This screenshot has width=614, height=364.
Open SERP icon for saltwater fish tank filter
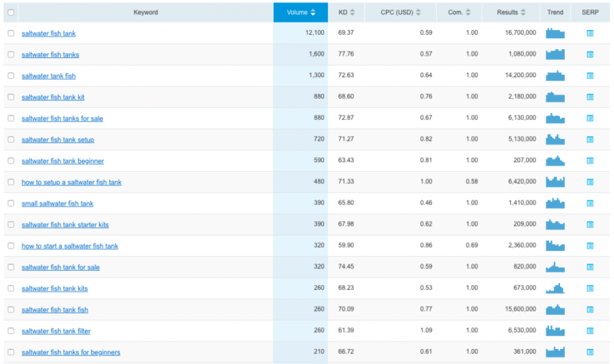(x=589, y=331)
